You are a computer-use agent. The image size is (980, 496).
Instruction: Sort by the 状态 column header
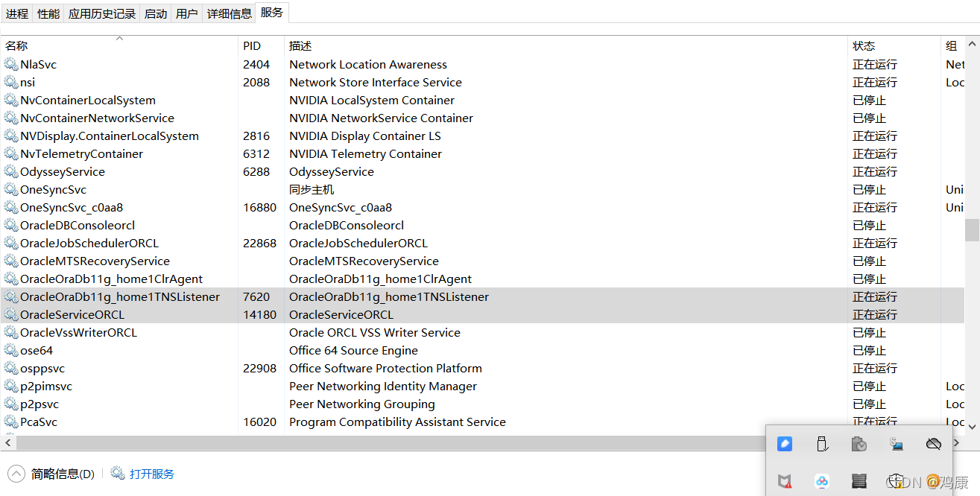coord(895,45)
